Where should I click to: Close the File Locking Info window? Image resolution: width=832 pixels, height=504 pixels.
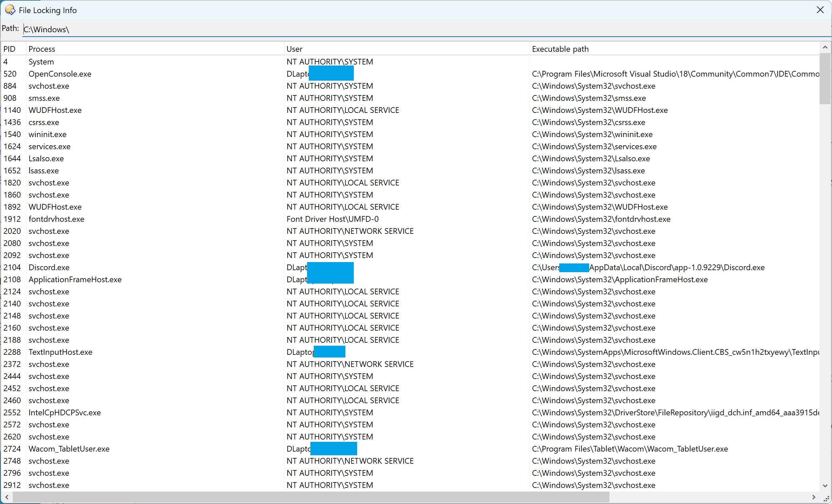(x=820, y=10)
